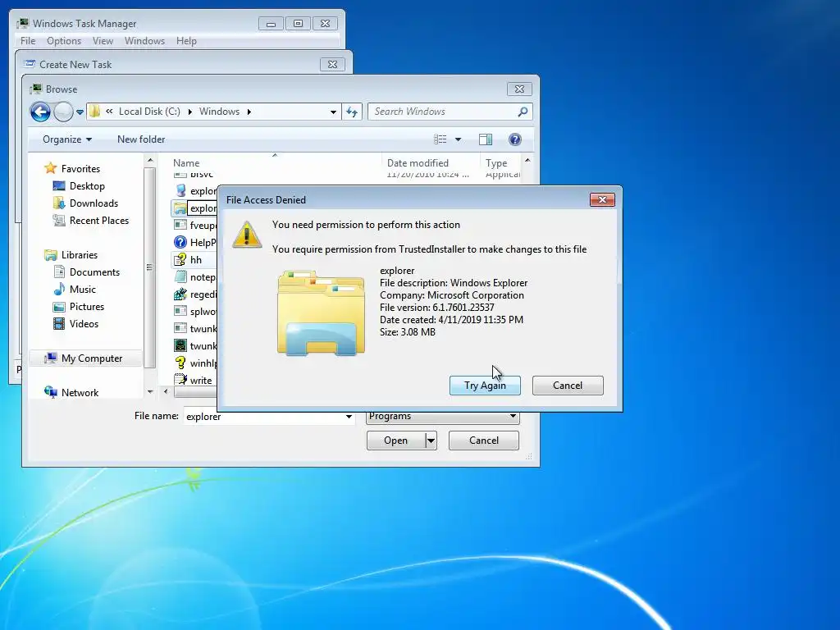The image size is (840, 630).
Task: Select Videos library
Action: (x=84, y=323)
